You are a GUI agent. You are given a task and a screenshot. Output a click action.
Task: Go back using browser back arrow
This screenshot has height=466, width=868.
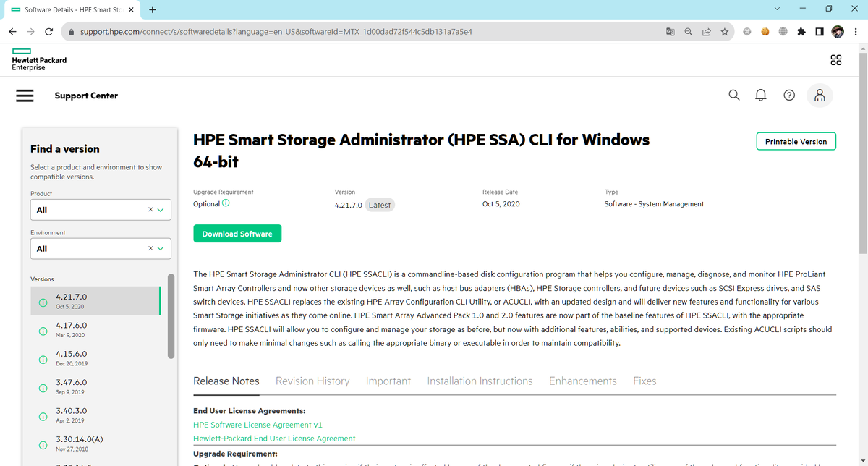(13, 32)
